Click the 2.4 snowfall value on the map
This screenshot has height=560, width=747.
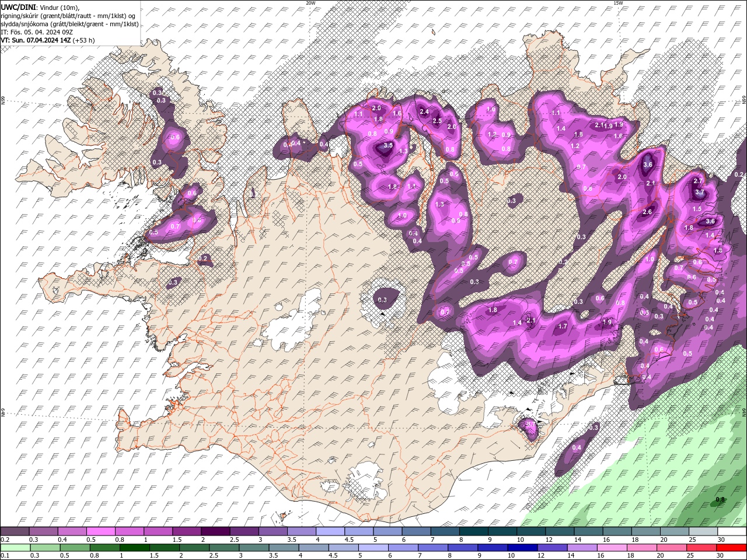424,112
